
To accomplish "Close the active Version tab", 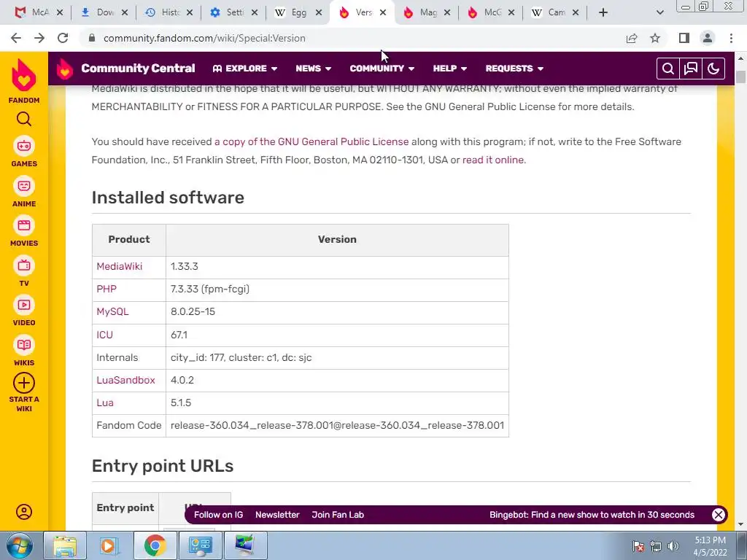I will pos(383,12).
